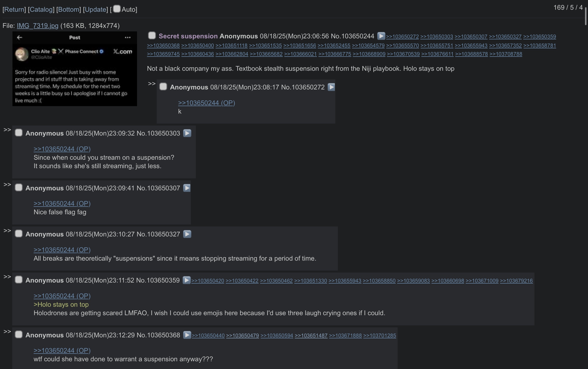Hide reply No.103650272 using the >> marker
The width and height of the screenshot is (588, 369).
point(151,84)
